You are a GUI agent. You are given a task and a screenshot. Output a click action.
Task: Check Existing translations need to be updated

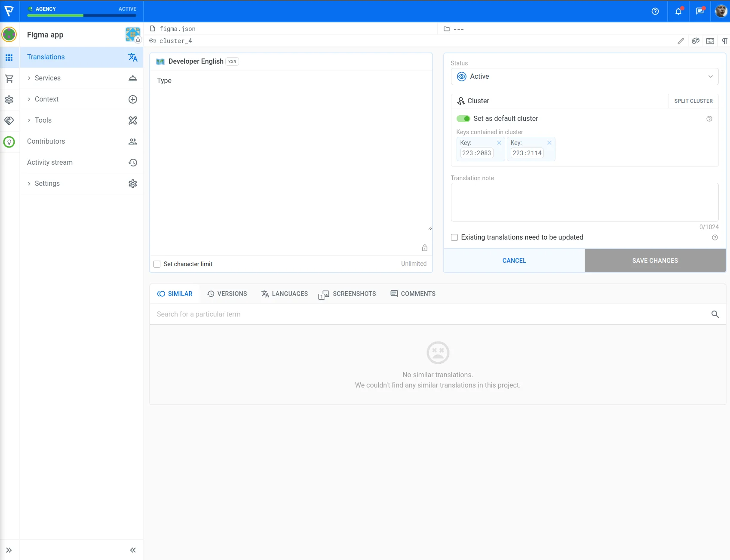(454, 237)
